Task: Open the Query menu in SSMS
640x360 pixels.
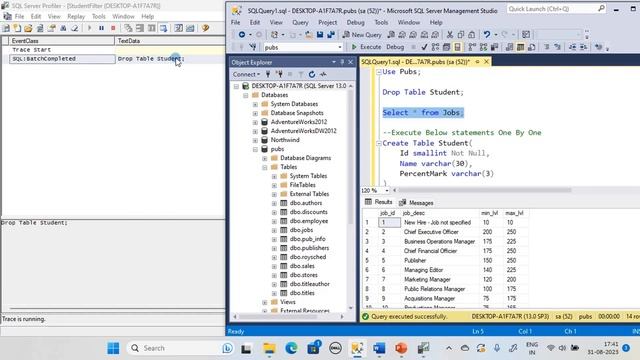Action: click(x=300, y=22)
